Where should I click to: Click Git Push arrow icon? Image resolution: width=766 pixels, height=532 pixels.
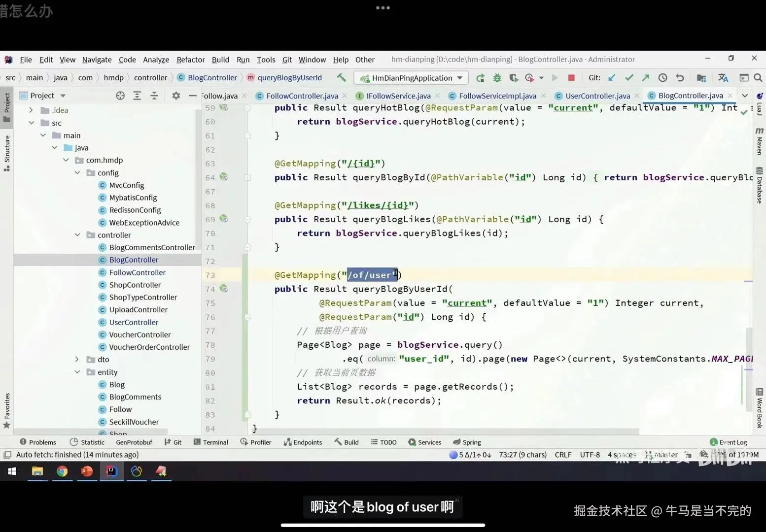coord(645,78)
